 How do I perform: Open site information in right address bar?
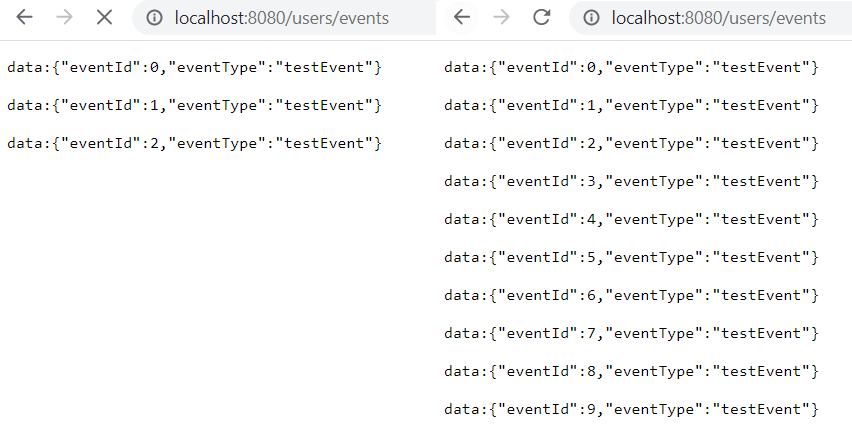pyautogui.click(x=591, y=18)
